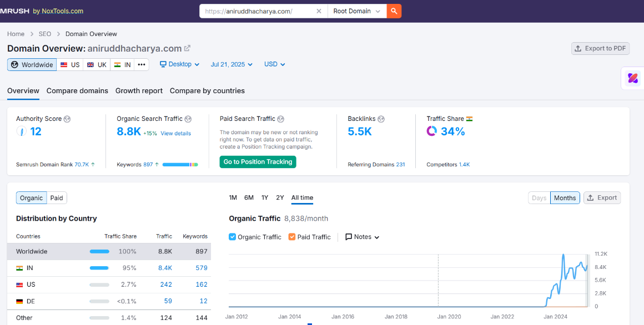Viewport: 644px width, 325px height.
Task: Open the purple assistant icon on right edge
Action: click(x=632, y=78)
